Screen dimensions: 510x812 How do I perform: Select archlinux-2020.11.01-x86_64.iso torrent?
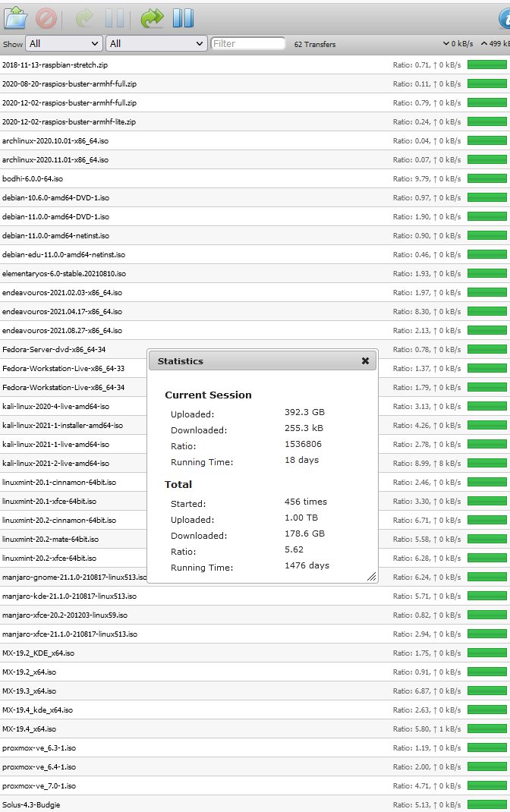coord(255,159)
